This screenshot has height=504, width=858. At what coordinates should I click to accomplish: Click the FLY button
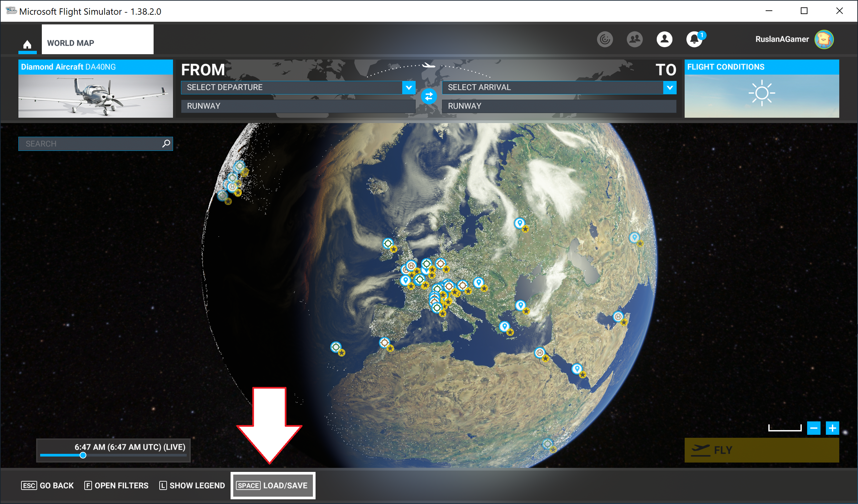click(x=762, y=450)
